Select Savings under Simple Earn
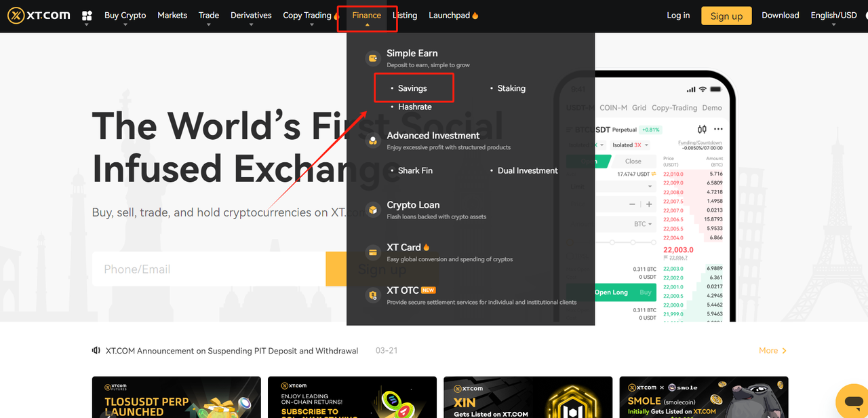The image size is (868, 418). click(x=412, y=88)
